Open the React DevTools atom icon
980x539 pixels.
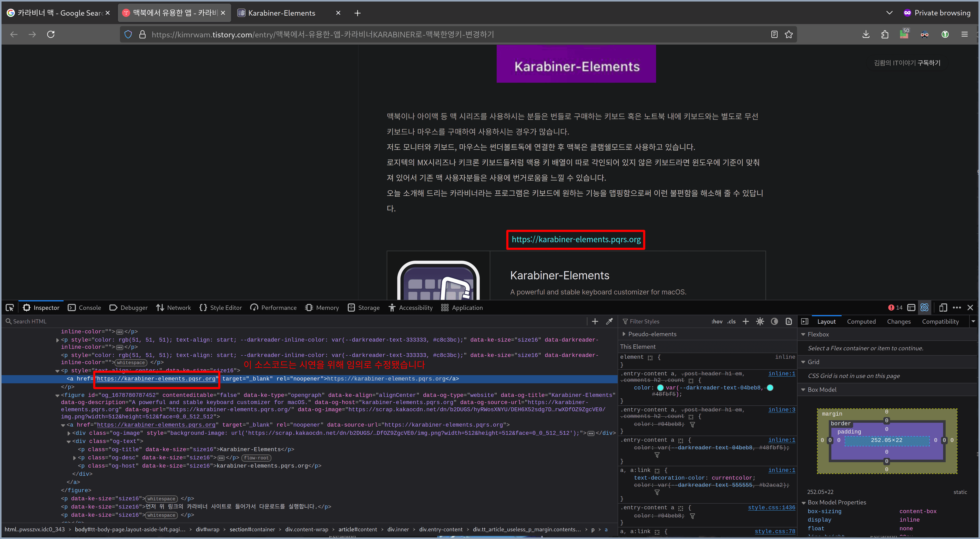coord(924,308)
